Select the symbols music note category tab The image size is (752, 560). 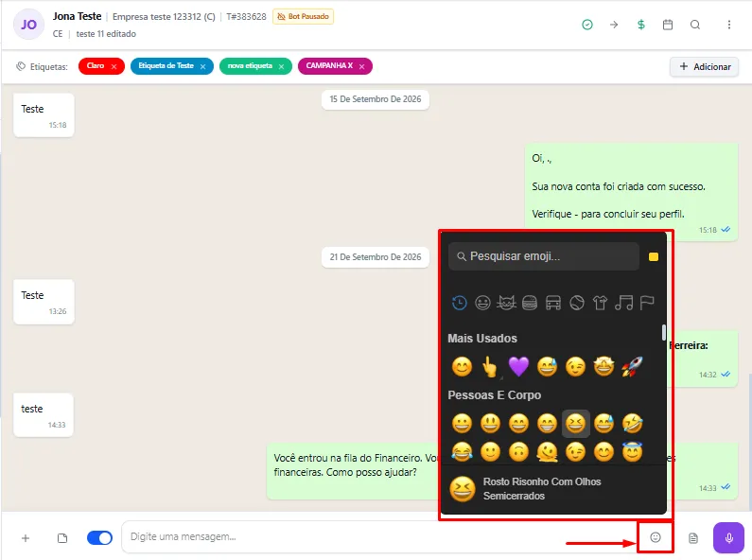point(624,303)
